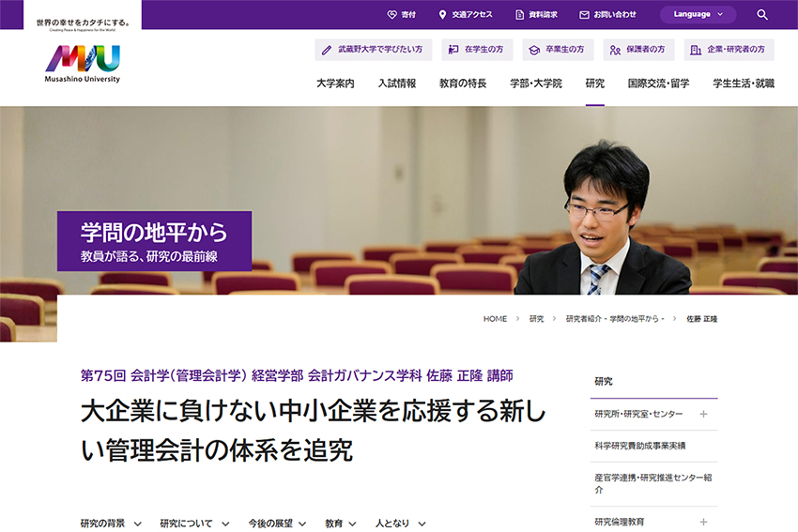Image resolution: width=798 pixels, height=532 pixels.
Task: Go to HOME breadcrumb link
Action: pyautogui.click(x=495, y=319)
